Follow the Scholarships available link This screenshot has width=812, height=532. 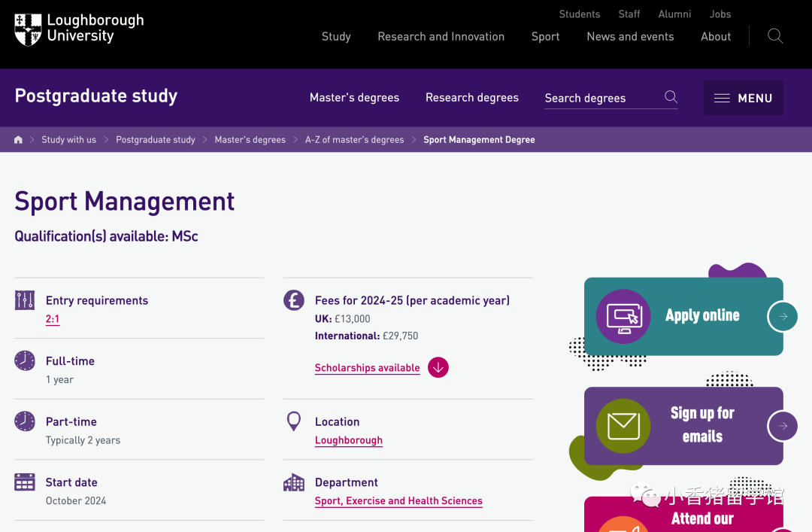coord(367,368)
